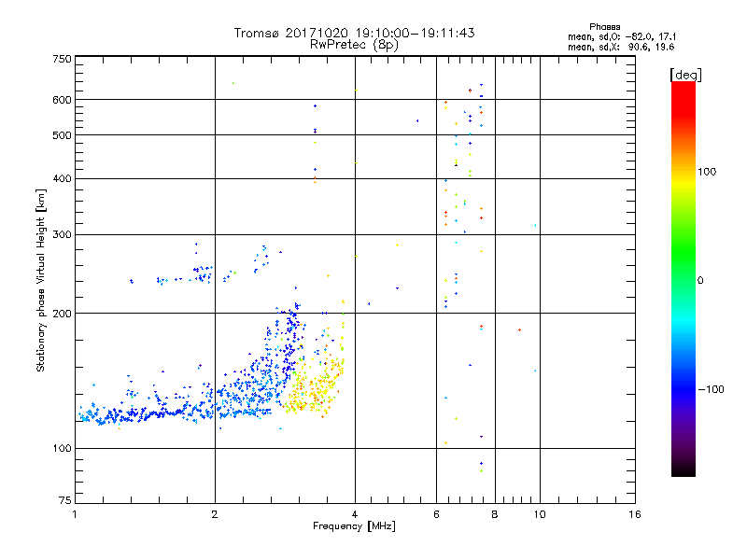This screenshot has width=747, height=560.
Task: Click the 'Phases' header in the statistics legend
Action: (x=604, y=27)
